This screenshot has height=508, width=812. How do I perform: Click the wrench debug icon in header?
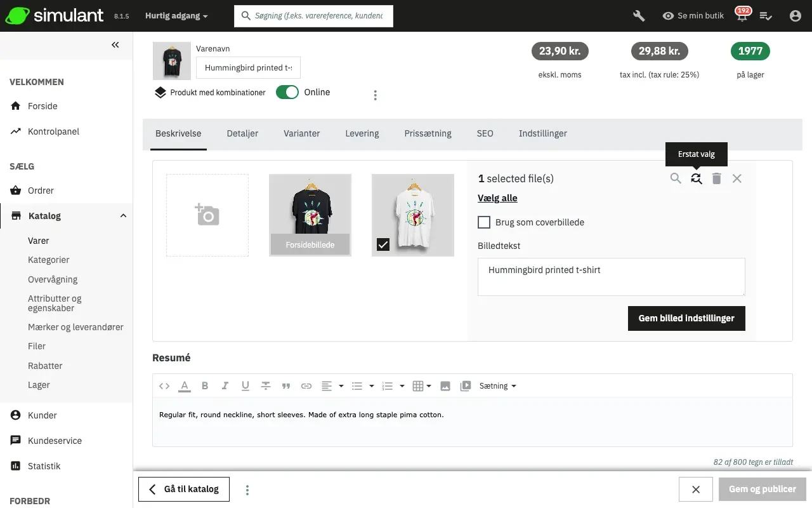pos(639,16)
